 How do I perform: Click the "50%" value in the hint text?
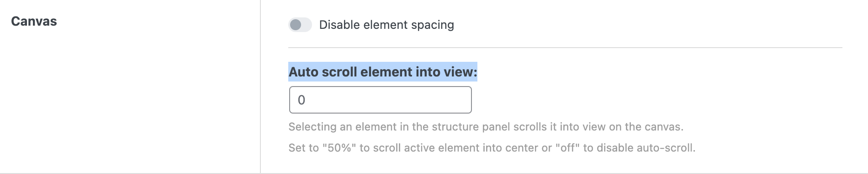[339, 148]
